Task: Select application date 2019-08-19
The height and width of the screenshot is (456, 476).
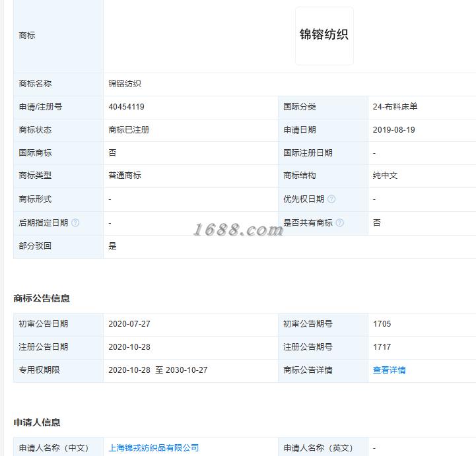Action: [393, 130]
